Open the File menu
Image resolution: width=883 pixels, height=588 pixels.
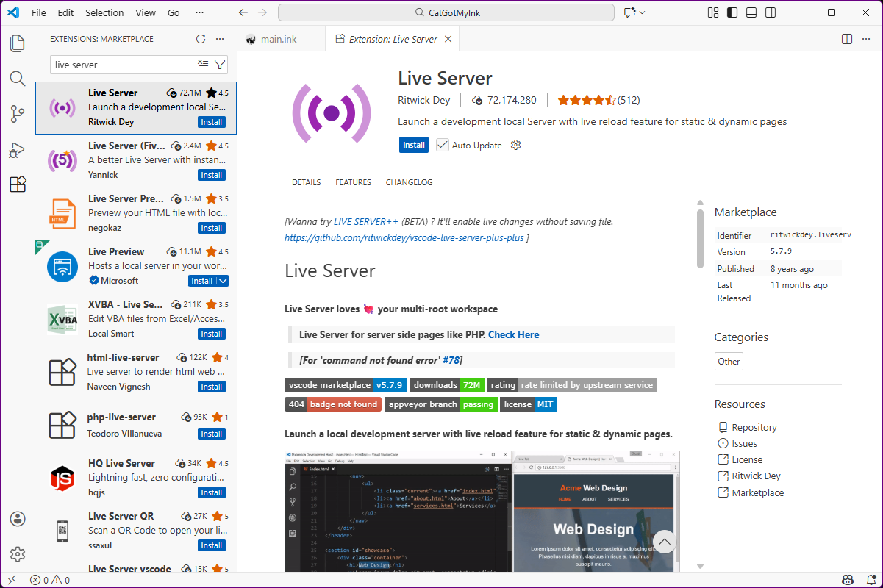coord(39,12)
